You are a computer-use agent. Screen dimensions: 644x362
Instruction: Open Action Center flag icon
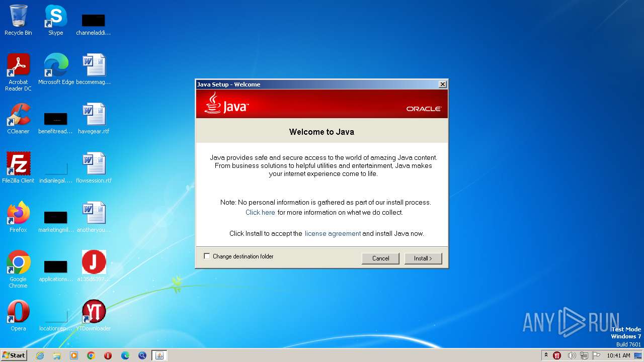(x=595, y=355)
